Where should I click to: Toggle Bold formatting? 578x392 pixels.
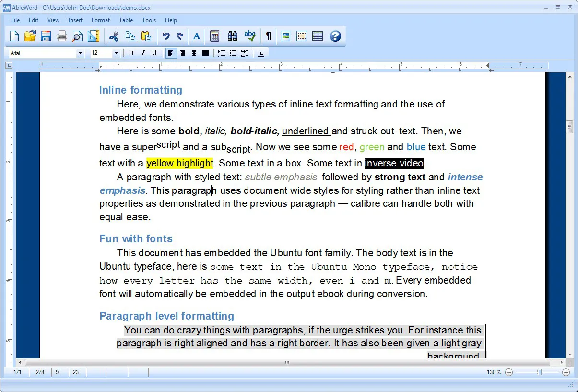pyautogui.click(x=131, y=53)
